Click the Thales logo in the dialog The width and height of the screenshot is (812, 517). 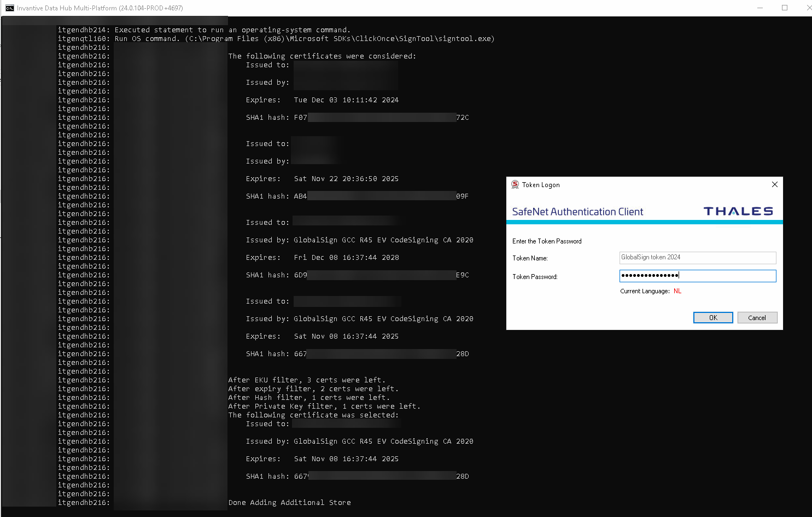pos(738,212)
